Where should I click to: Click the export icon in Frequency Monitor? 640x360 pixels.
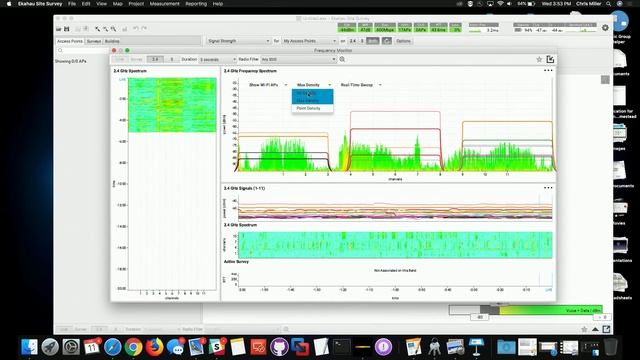(550, 60)
